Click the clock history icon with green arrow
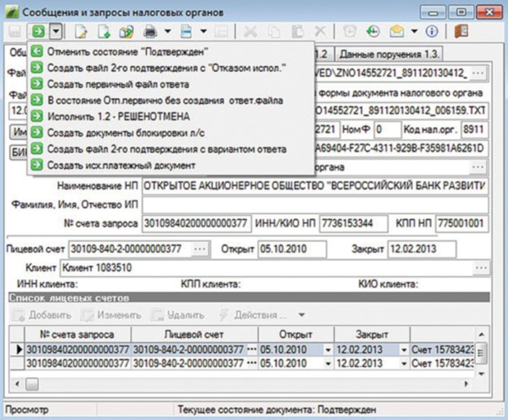Screen dimensions: 508x420 [373, 32]
